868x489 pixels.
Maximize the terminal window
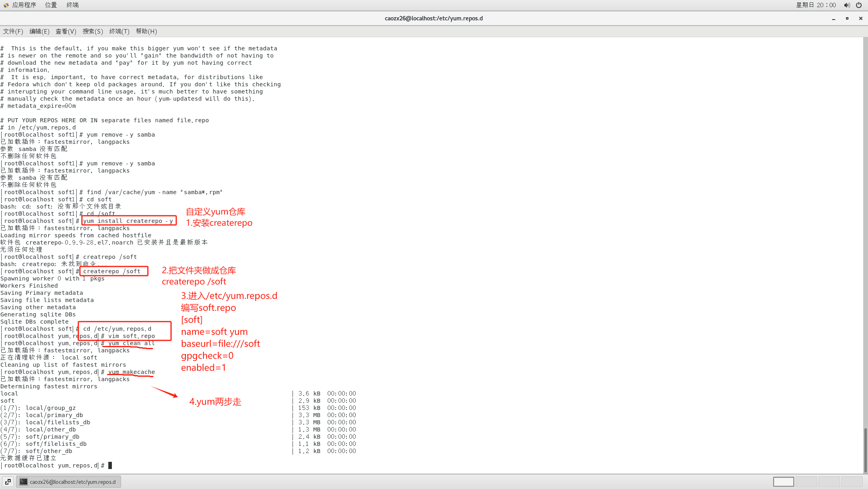point(847,18)
